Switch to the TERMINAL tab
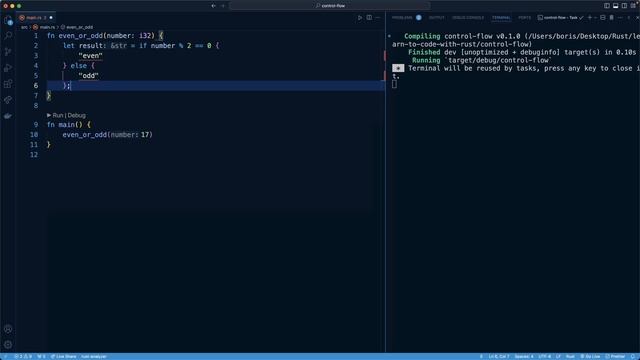The image size is (640, 360). [x=501, y=18]
